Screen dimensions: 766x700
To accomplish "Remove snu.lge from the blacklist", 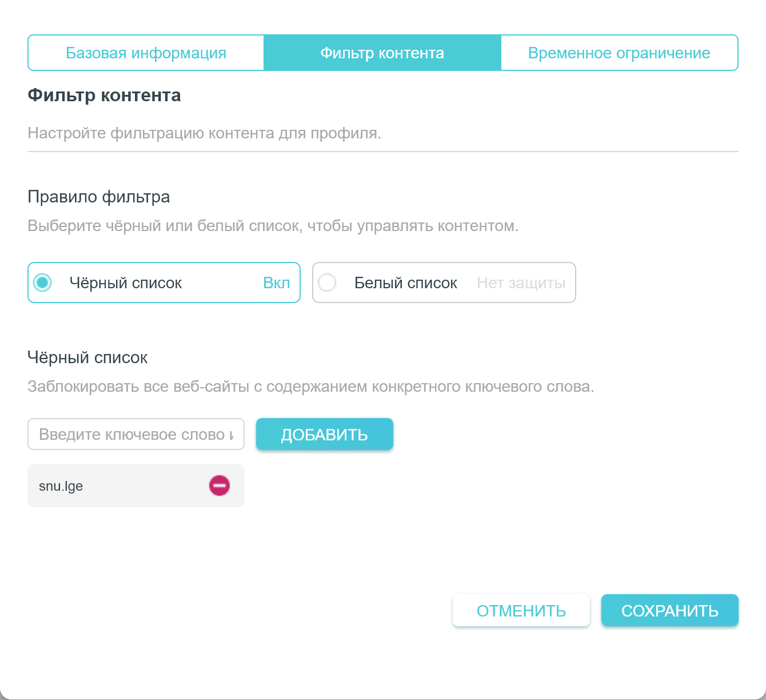I will click(219, 486).
